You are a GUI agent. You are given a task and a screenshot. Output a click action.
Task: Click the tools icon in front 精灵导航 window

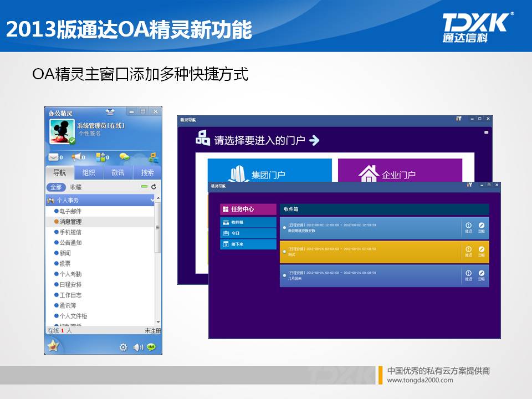click(x=469, y=185)
